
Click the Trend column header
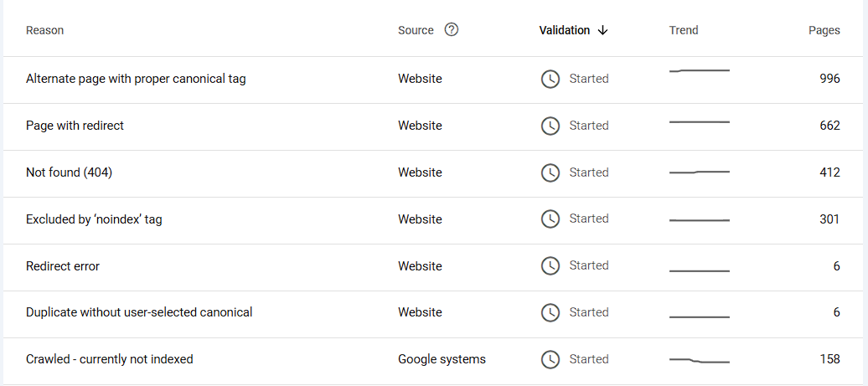(684, 30)
